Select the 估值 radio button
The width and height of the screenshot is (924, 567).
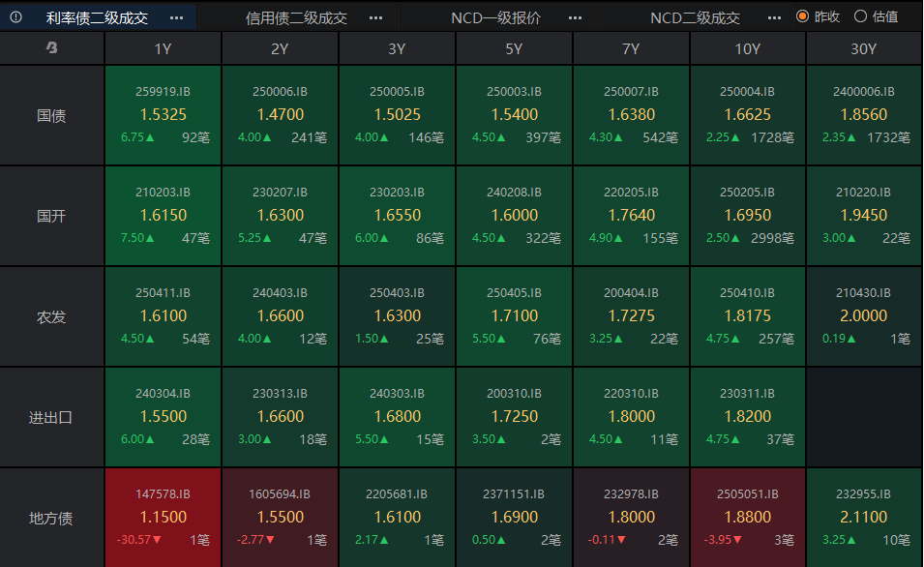tap(860, 16)
